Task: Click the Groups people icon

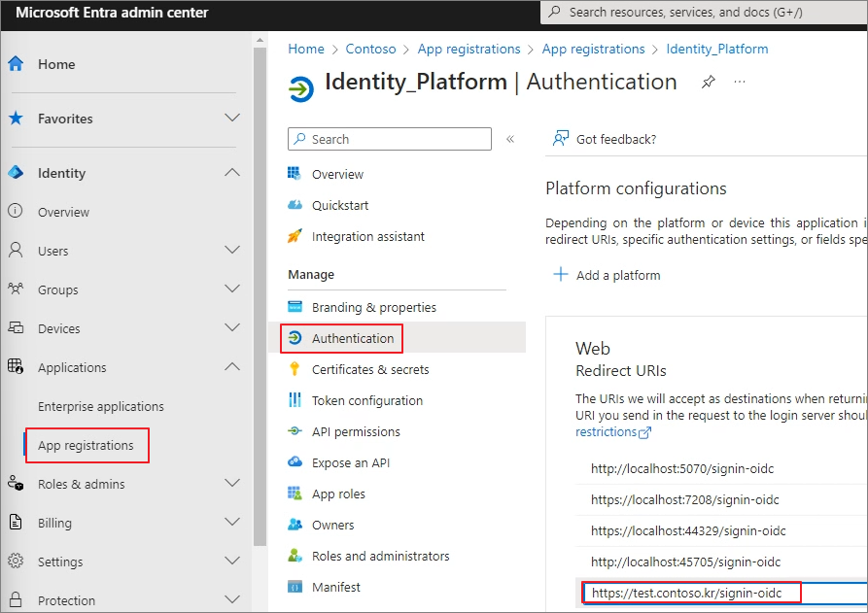Action: (16, 289)
